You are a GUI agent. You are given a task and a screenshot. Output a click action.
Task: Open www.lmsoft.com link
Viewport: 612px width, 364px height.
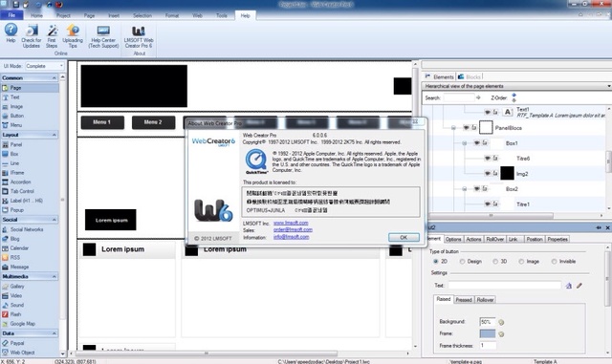[291, 223]
